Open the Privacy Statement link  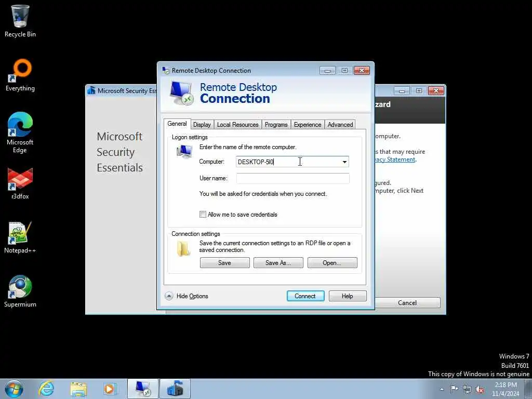click(395, 159)
